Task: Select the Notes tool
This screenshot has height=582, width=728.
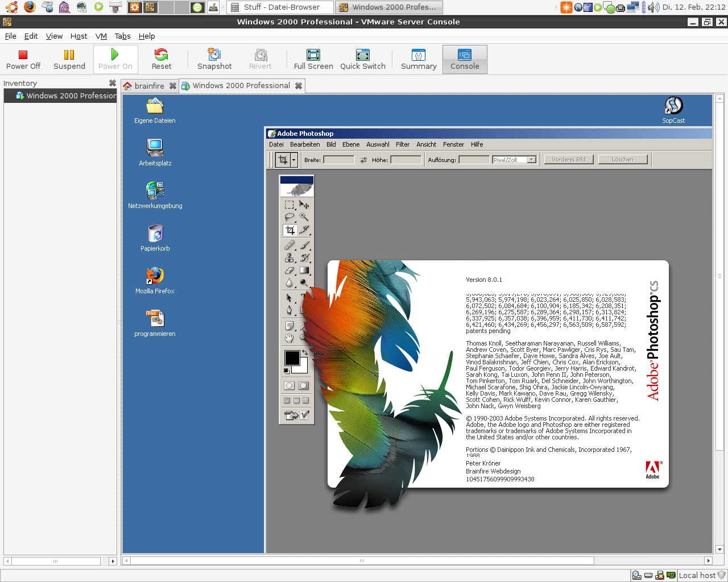Action: click(x=289, y=326)
